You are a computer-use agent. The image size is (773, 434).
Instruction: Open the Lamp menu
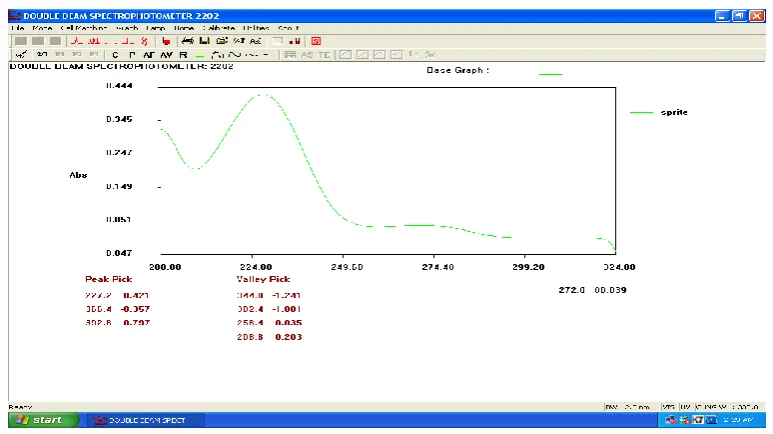[x=155, y=28]
